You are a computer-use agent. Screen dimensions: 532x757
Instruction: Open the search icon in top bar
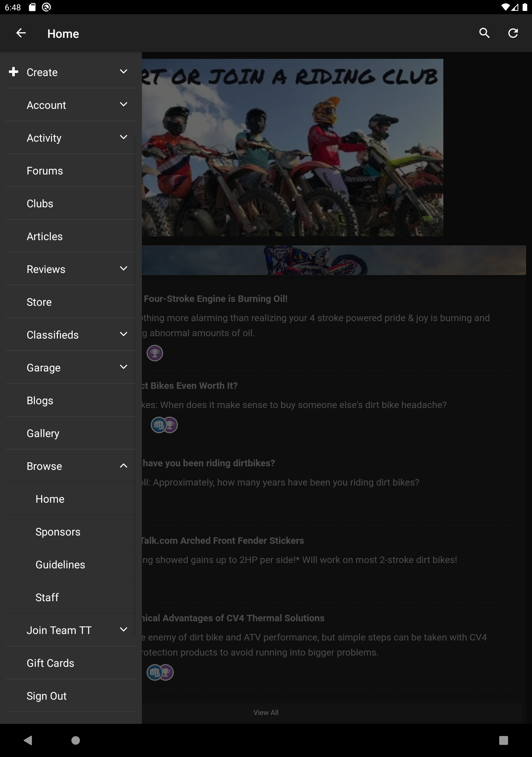point(484,33)
